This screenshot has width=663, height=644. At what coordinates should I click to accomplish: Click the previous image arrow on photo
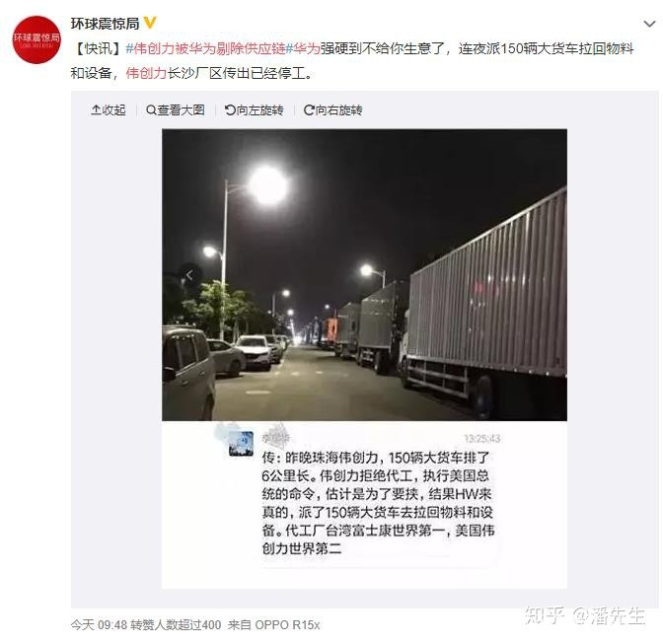coord(189,275)
